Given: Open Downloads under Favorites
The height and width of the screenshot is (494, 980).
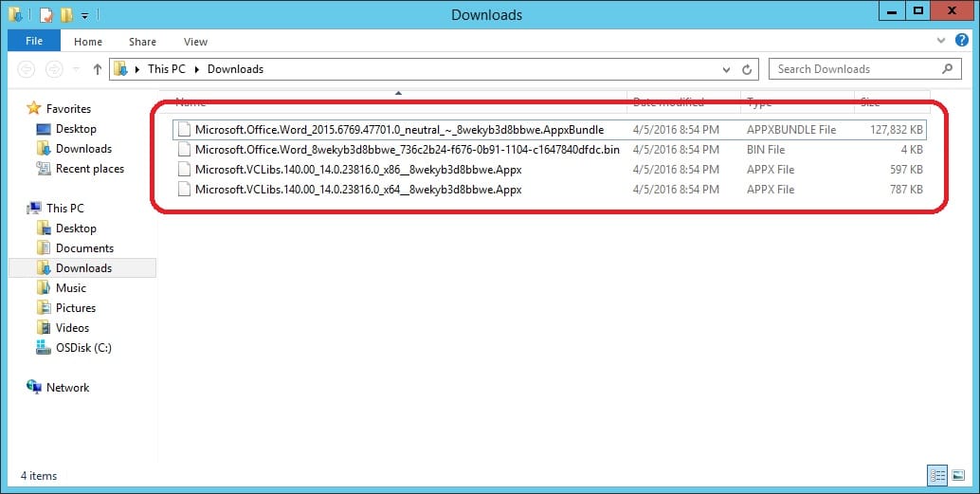Looking at the screenshot, I should [x=83, y=149].
